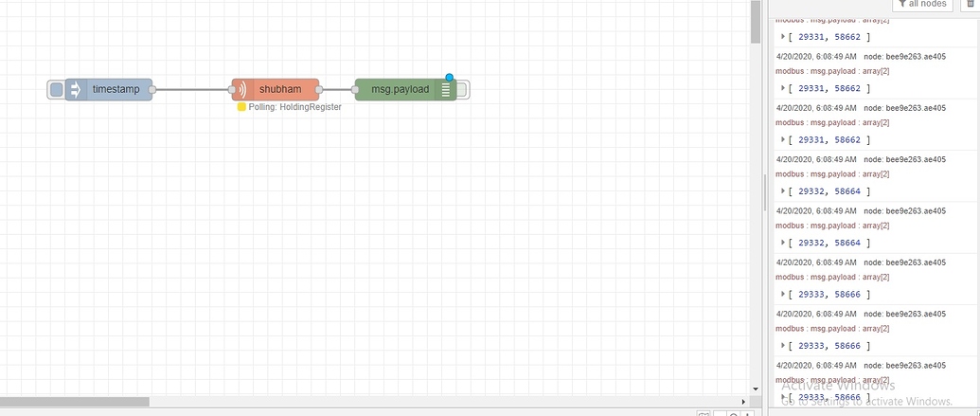Click the input port of msg.payload node
This screenshot has height=416, width=980.
click(x=355, y=89)
